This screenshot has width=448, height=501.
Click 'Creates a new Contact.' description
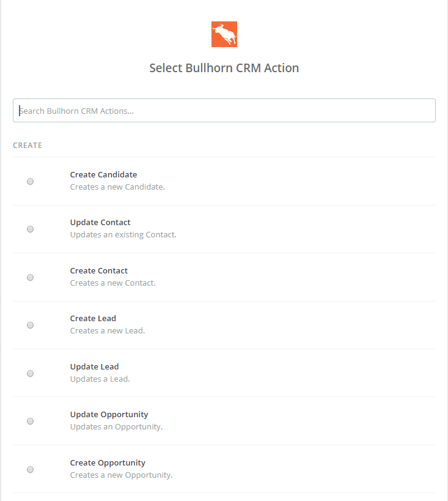tap(112, 283)
